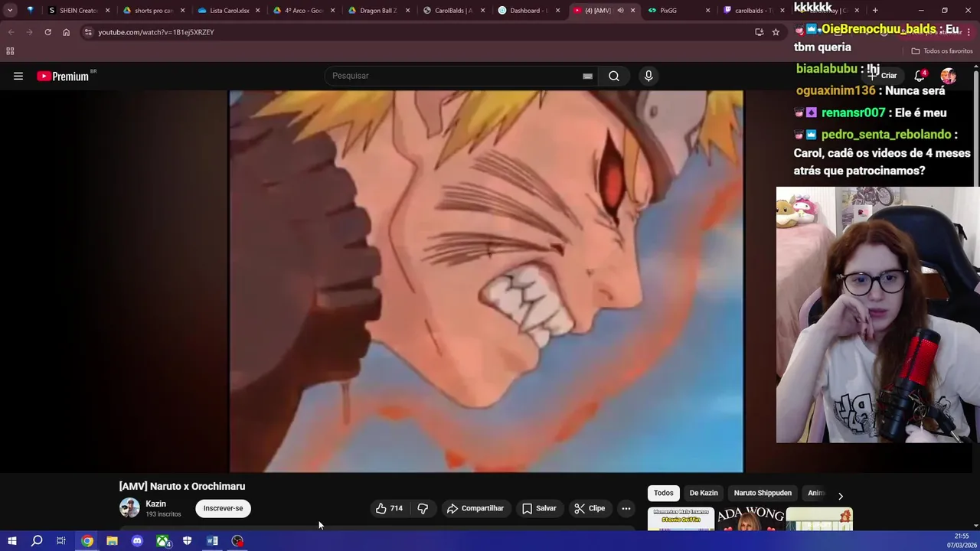Open the browser apps grid shortcut
This screenshot has width=980, height=551.
[10, 51]
